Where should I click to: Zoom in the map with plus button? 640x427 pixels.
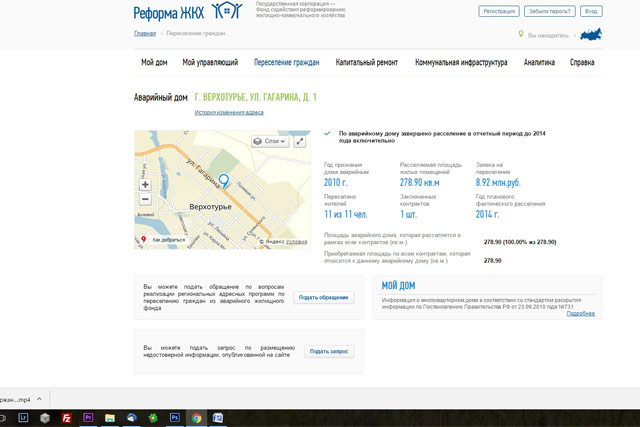tap(145, 185)
